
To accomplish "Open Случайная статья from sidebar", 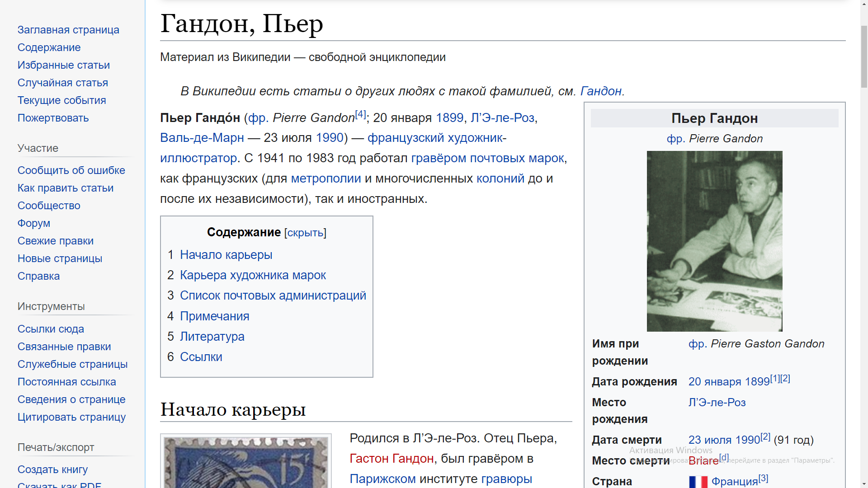I will [62, 83].
